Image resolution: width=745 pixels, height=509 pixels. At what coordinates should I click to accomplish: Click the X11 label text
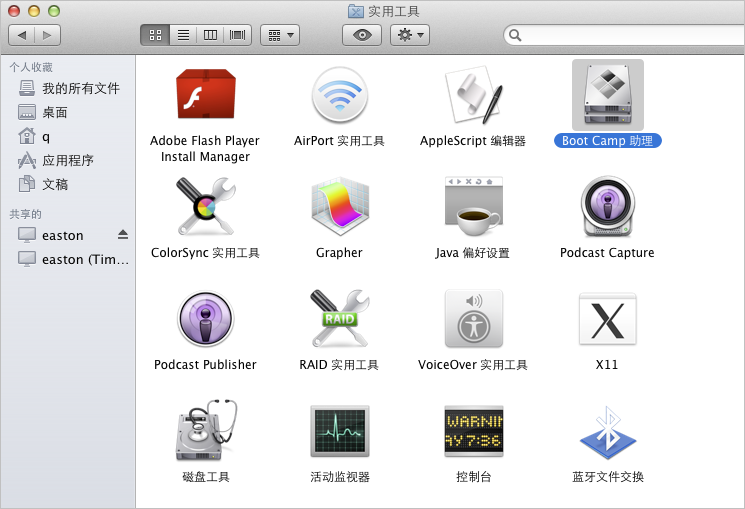click(607, 365)
